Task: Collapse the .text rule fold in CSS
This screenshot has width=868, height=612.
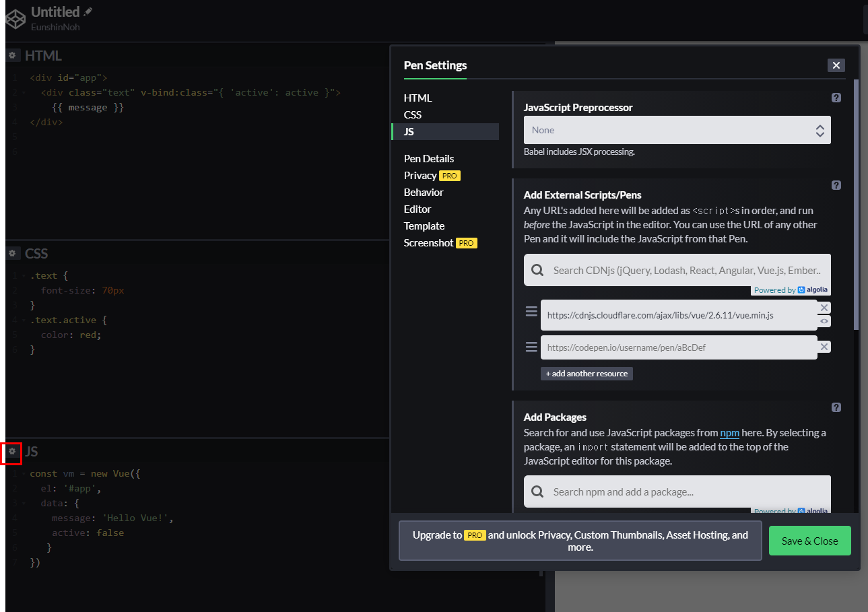Action: [24, 276]
